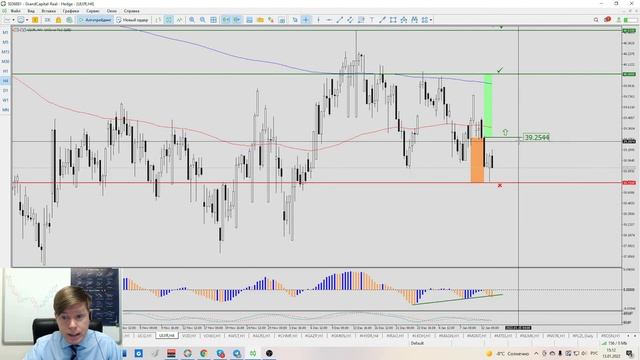The width and height of the screenshot is (640, 360).
Task: Click the account person icon
Action: [619, 20]
